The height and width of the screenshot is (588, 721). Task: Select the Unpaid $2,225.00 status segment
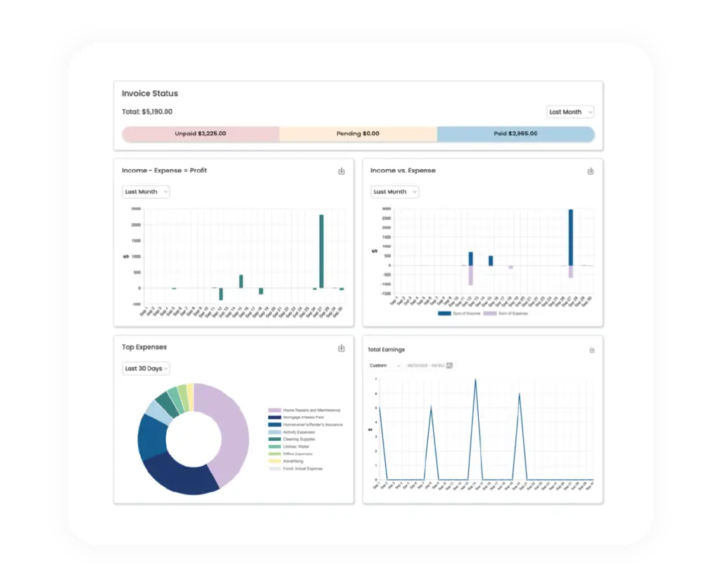click(201, 133)
